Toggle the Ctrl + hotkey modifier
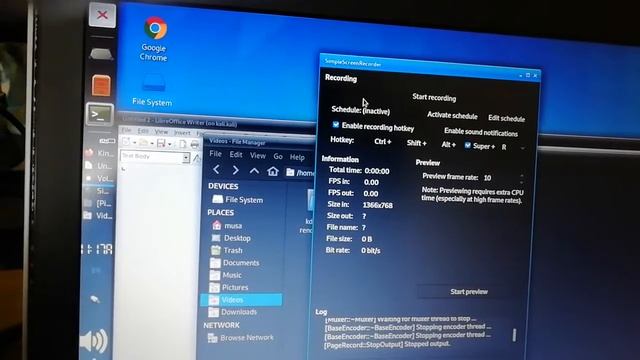The width and height of the screenshot is (640, 360). click(x=382, y=142)
